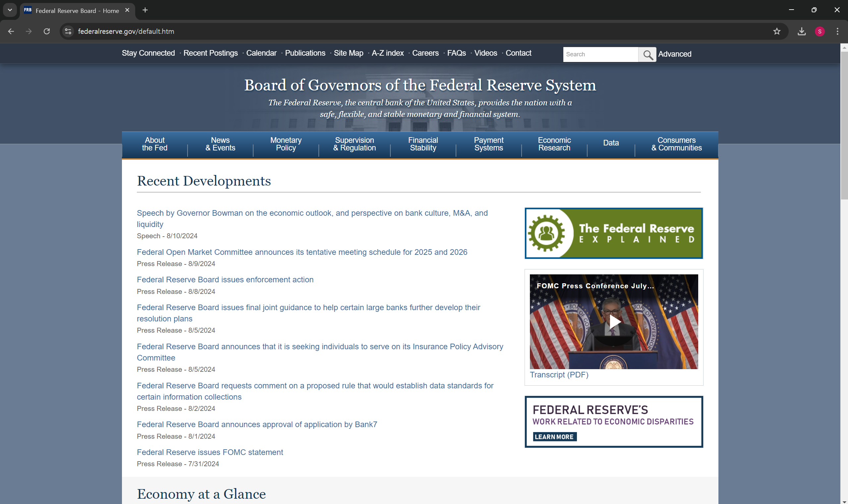Open site information icon in address bar

[68, 31]
